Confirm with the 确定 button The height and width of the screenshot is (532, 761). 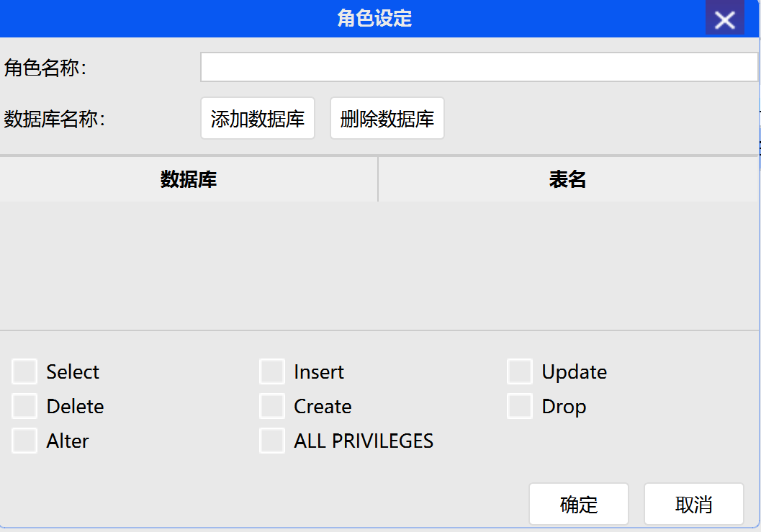tap(579, 505)
